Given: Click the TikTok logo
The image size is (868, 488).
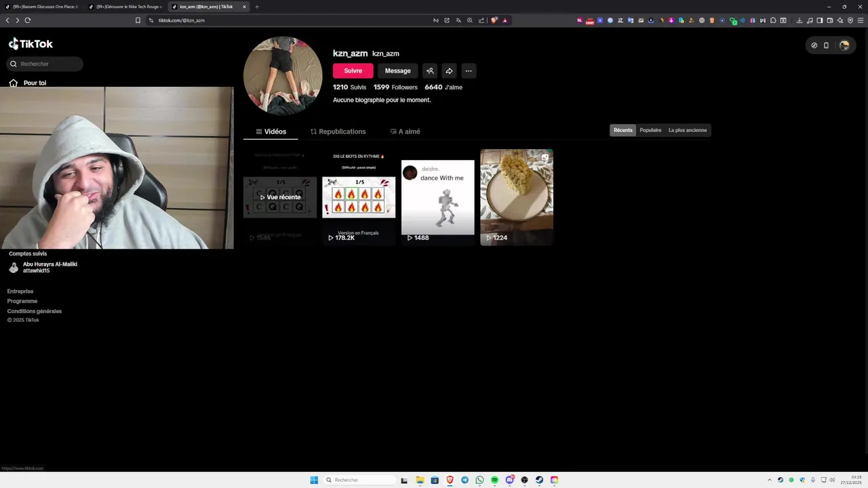Looking at the screenshot, I should [x=31, y=44].
